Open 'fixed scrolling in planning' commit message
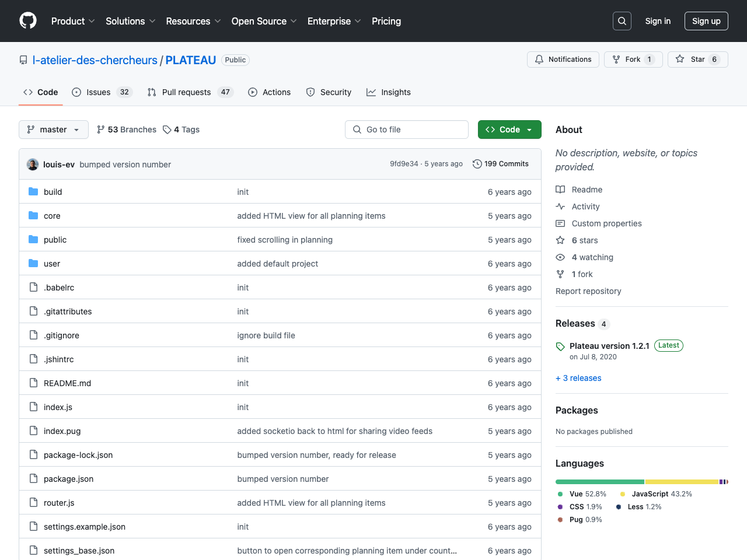 (285, 240)
